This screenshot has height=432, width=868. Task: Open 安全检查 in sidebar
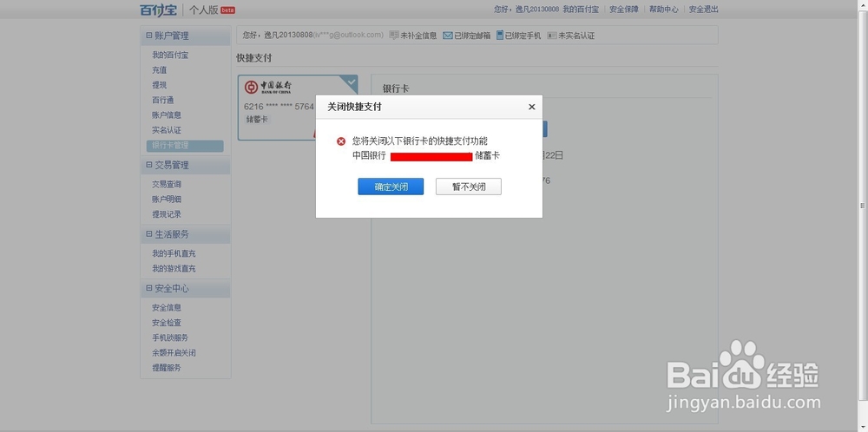[x=167, y=323]
